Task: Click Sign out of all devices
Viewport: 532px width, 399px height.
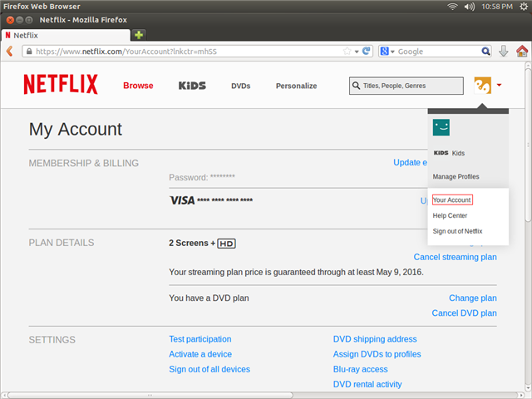Action: point(209,369)
